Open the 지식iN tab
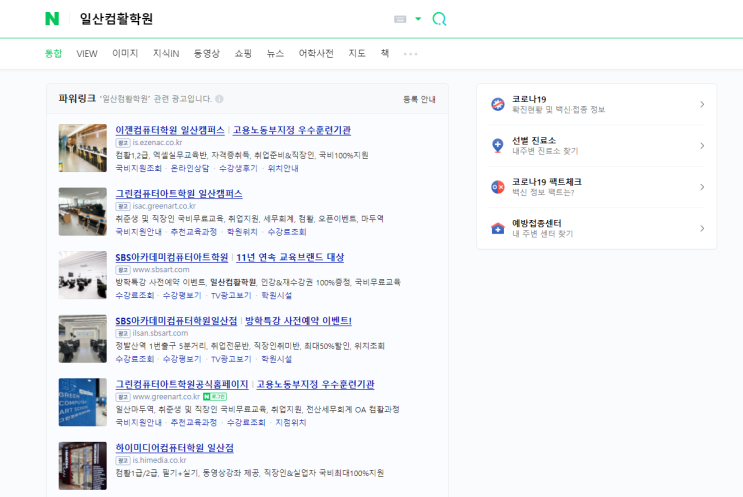743x497 pixels. coord(166,54)
